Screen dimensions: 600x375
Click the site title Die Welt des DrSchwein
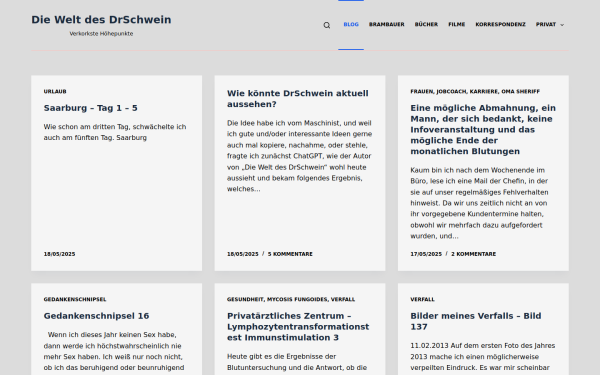(101, 20)
